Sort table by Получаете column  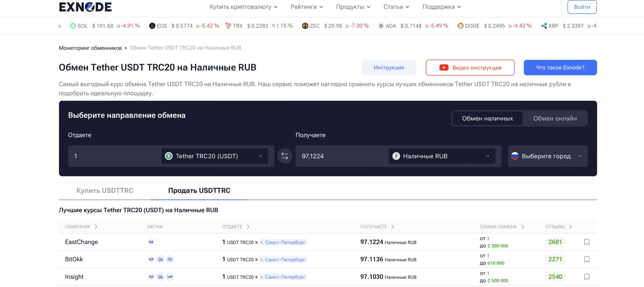pos(377,227)
